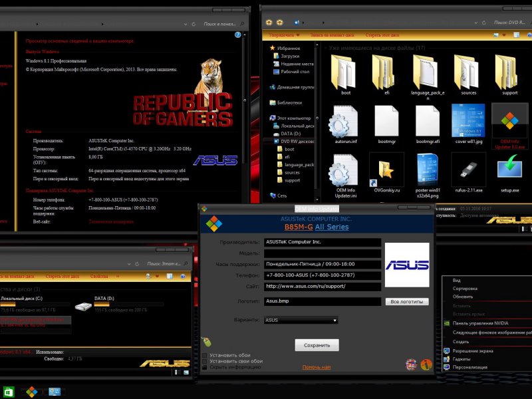Choose Сортировка in the desktop context menu
The image size is (532, 399).
tap(465, 289)
